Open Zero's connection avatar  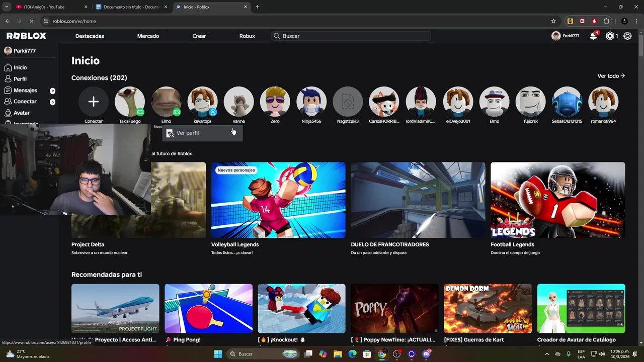(275, 102)
